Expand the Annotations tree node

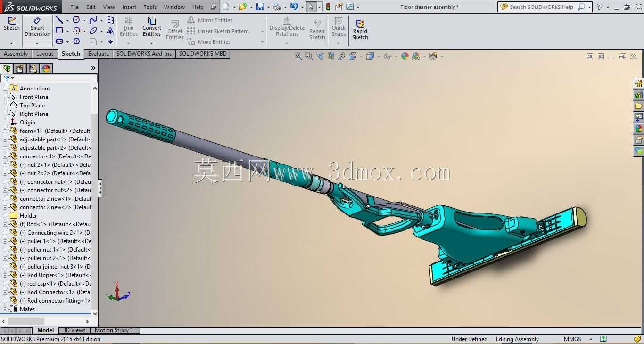pyautogui.click(x=5, y=89)
